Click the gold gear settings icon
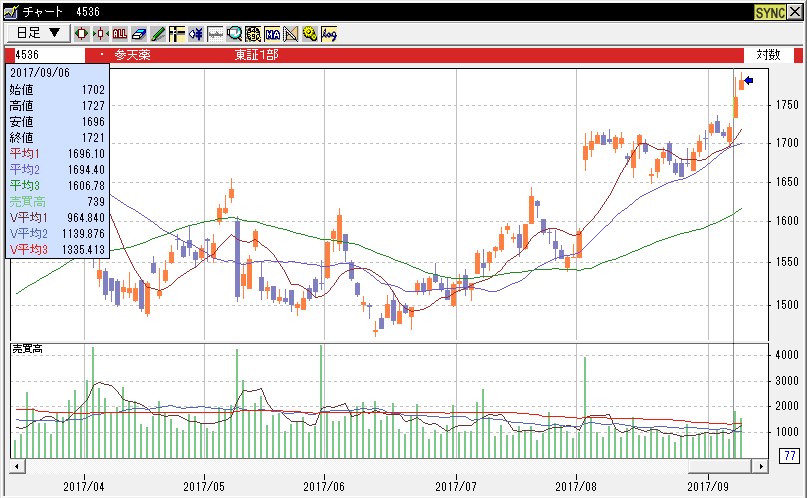This screenshot has height=498, width=807. tap(310, 33)
